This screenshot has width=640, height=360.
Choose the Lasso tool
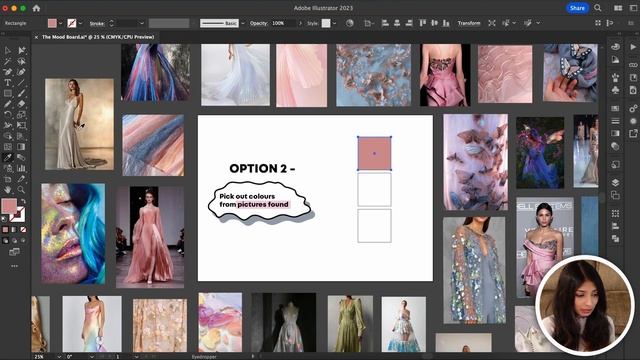[x=22, y=61]
